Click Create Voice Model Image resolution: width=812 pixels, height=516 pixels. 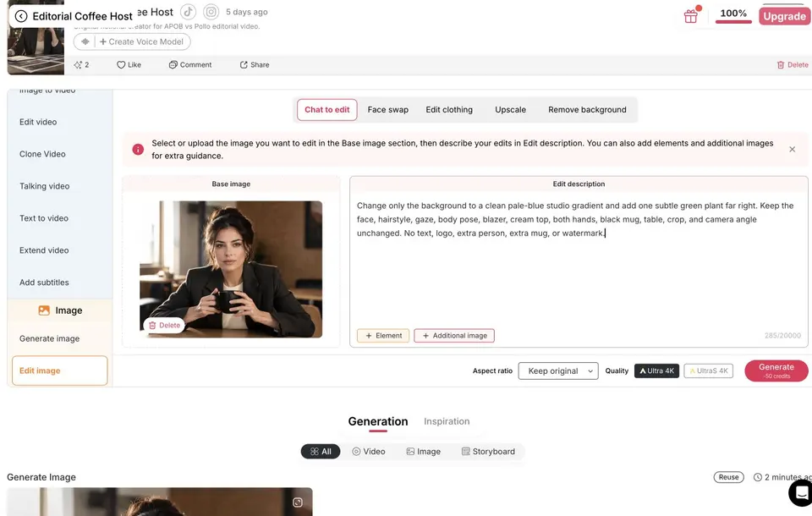[x=141, y=41]
